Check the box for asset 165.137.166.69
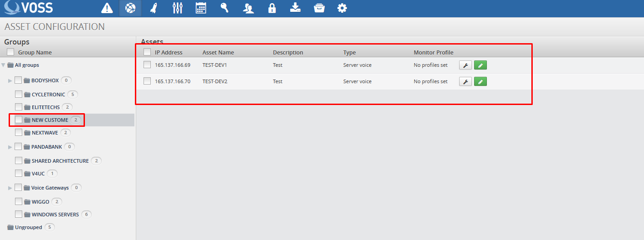This screenshot has width=644, height=240. click(147, 65)
